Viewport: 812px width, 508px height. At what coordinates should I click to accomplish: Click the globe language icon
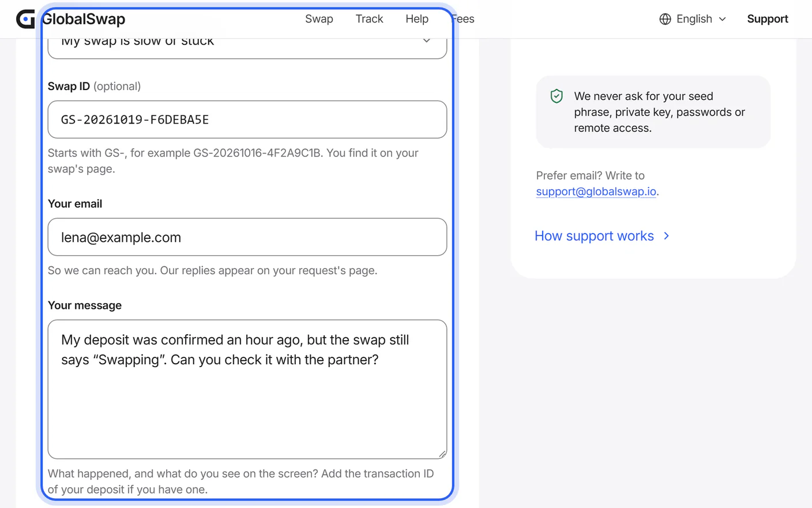[x=665, y=19]
